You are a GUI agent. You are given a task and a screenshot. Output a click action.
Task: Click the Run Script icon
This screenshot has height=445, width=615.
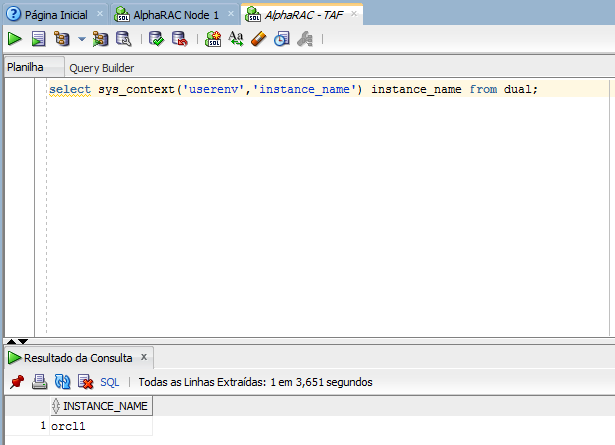(38, 39)
